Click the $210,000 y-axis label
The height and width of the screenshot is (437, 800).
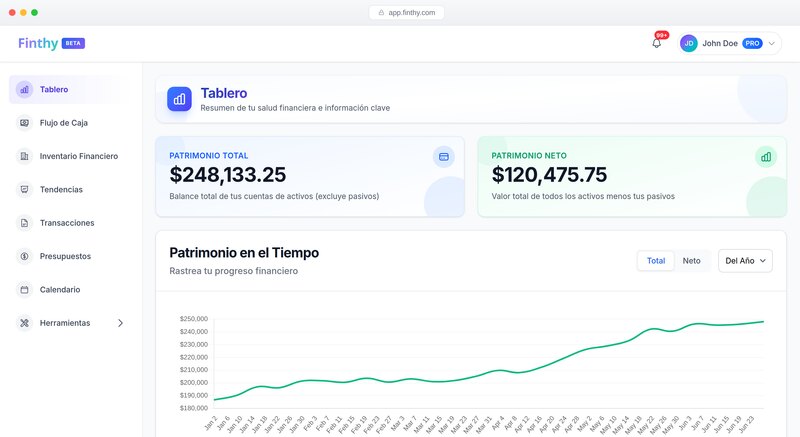[194, 370]
